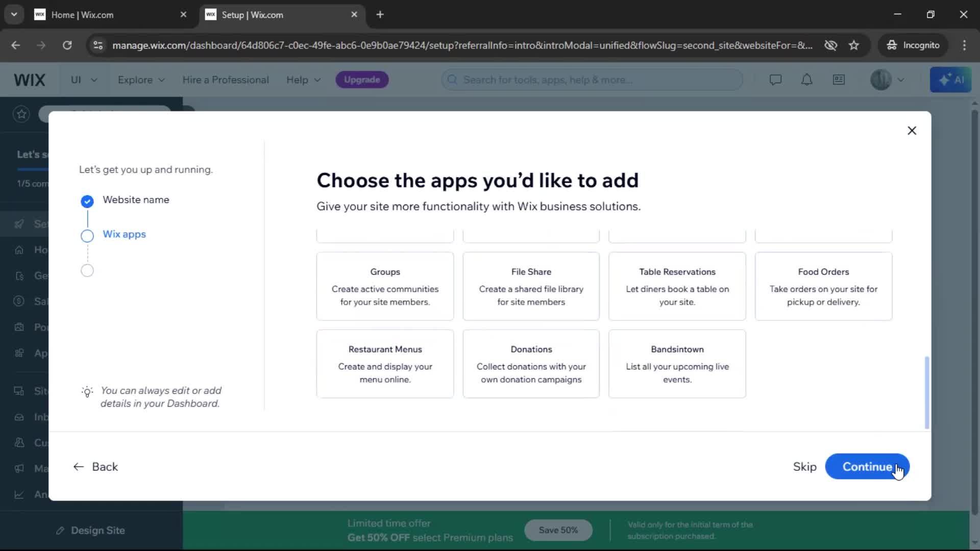Go back in browser history
980x551 pixels.
[x=16, y=45]
